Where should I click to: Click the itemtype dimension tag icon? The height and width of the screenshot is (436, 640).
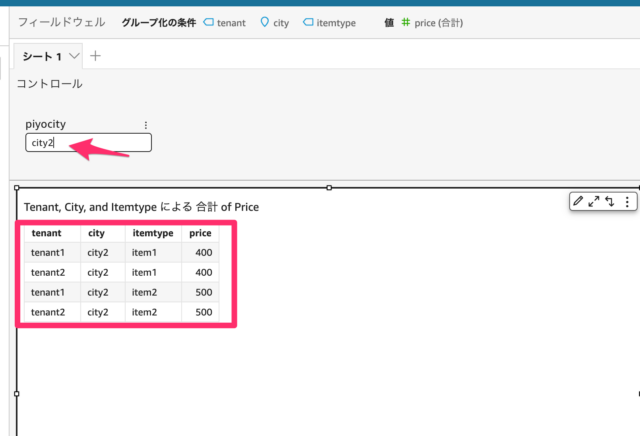308,22
